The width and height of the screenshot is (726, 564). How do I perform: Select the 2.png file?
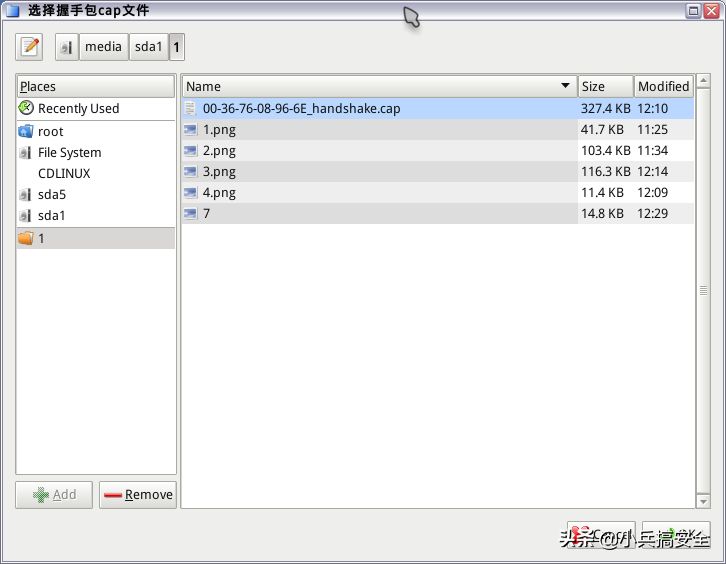click(438, 150)
